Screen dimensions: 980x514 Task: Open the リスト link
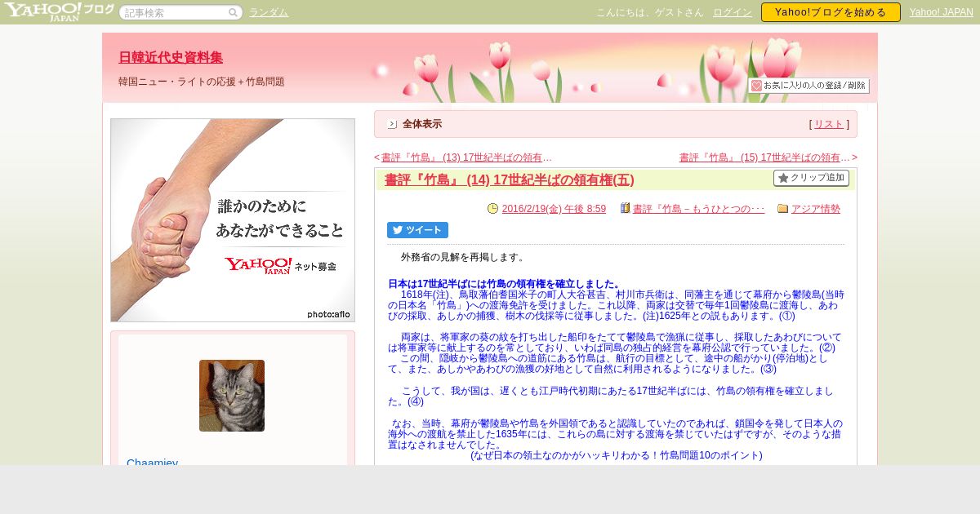point(829,124)
